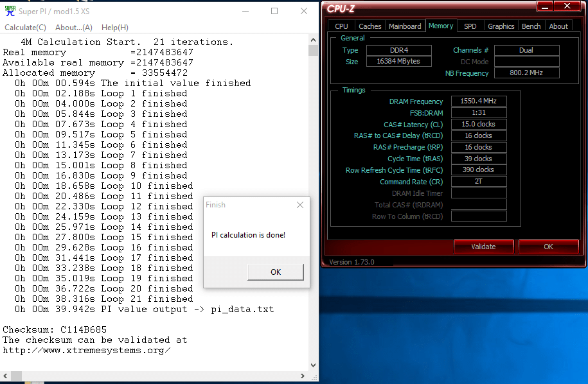The image size is (588, 384).
Task: Open the Bench tab in CPU-Z
Action: click(531, 26)
